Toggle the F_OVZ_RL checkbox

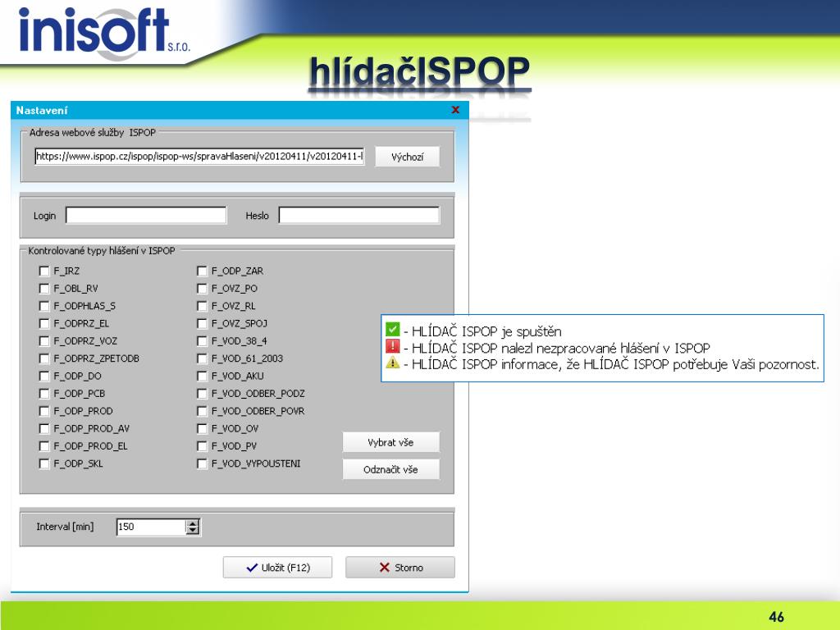202,306
